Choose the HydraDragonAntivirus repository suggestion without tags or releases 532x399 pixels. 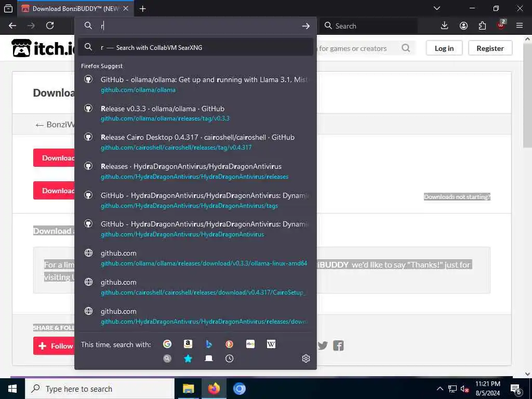195,229
